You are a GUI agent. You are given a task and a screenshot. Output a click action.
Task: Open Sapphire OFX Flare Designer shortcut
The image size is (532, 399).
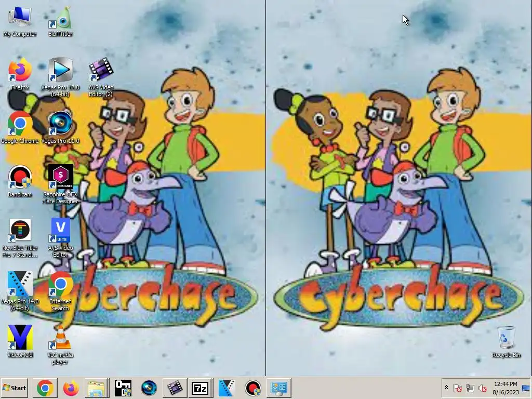coord(60,184)
